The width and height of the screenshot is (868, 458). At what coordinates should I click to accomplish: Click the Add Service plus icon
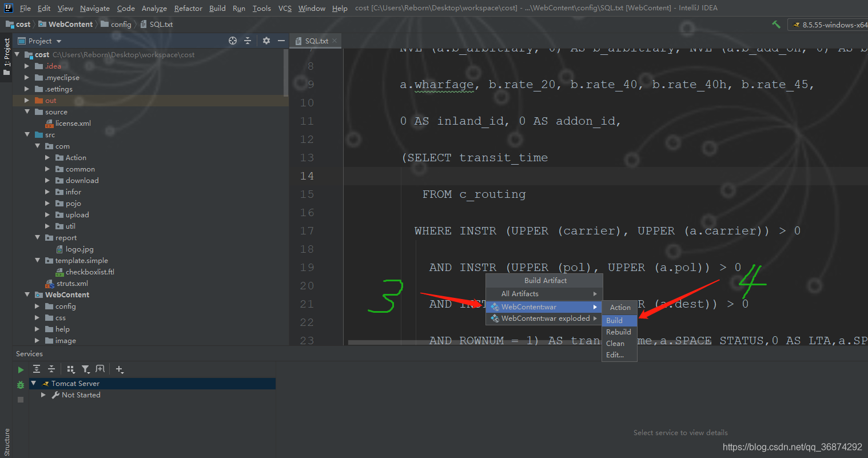(119, 369)
